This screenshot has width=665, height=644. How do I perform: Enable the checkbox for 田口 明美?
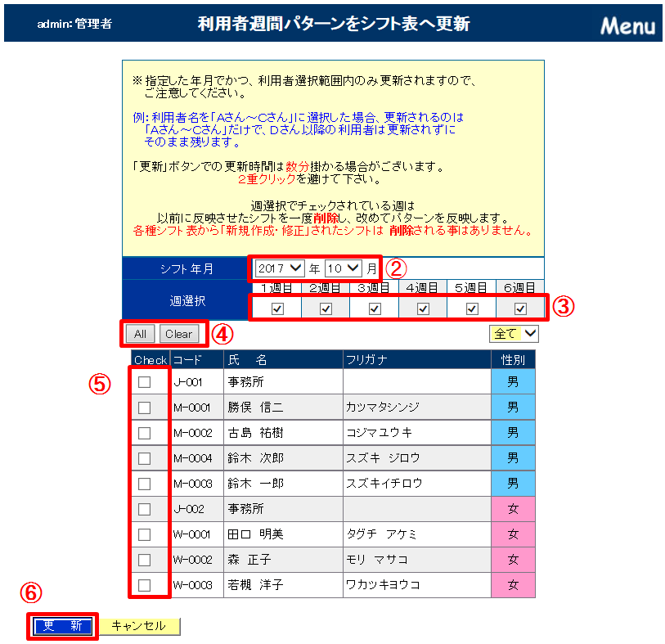145,534
